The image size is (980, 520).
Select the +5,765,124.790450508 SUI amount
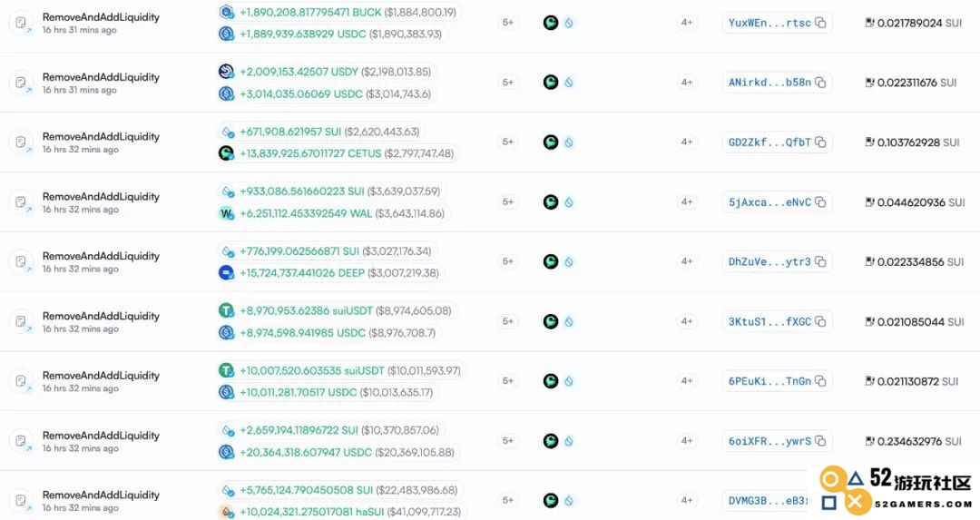tap(307, 491)
